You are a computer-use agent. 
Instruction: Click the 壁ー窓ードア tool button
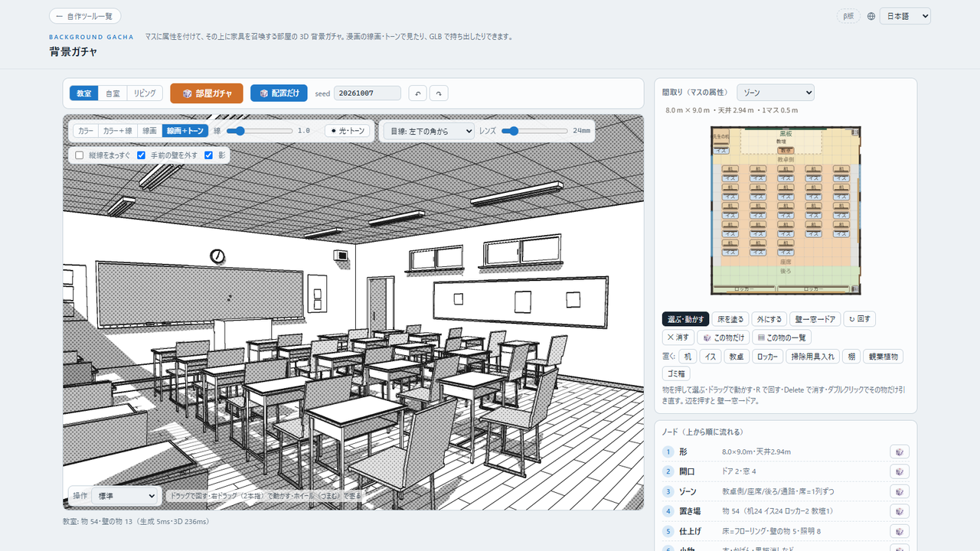815,319
